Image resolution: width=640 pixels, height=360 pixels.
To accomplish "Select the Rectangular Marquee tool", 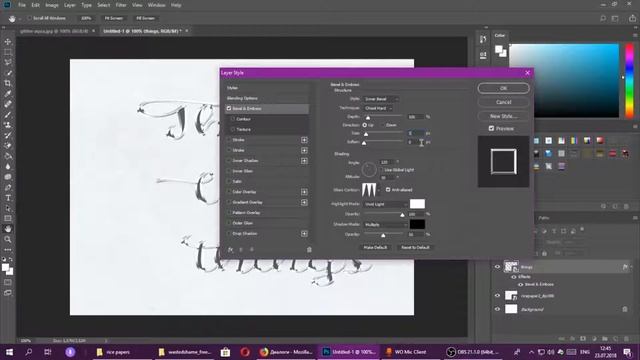I will click(x=8, y=52).
